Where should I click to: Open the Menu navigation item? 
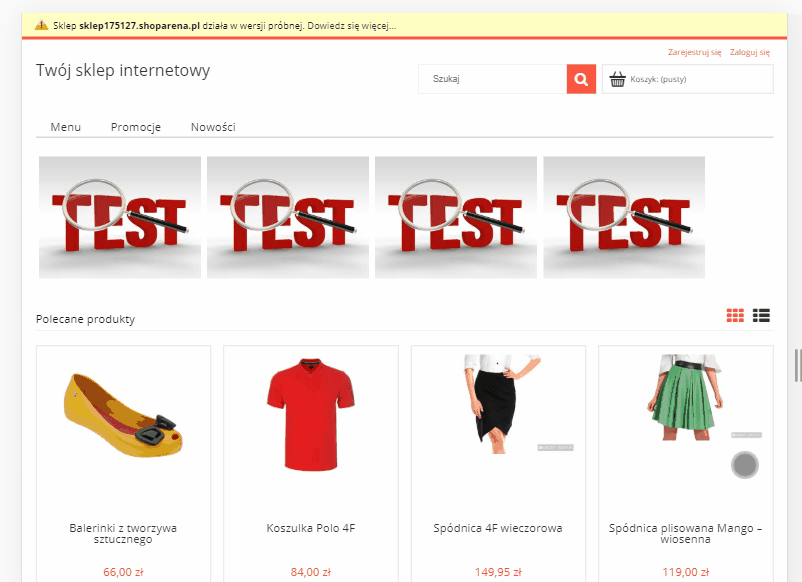click(x=66, y=127)
